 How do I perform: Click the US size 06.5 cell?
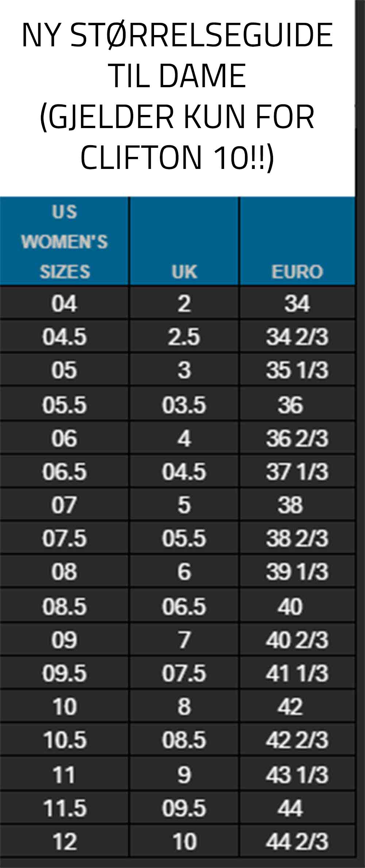[64, 471]
